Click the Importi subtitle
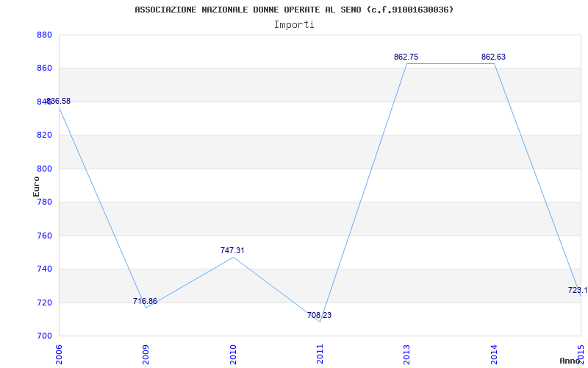The height and width of the screenshot is (368, 588). (294, 25)
